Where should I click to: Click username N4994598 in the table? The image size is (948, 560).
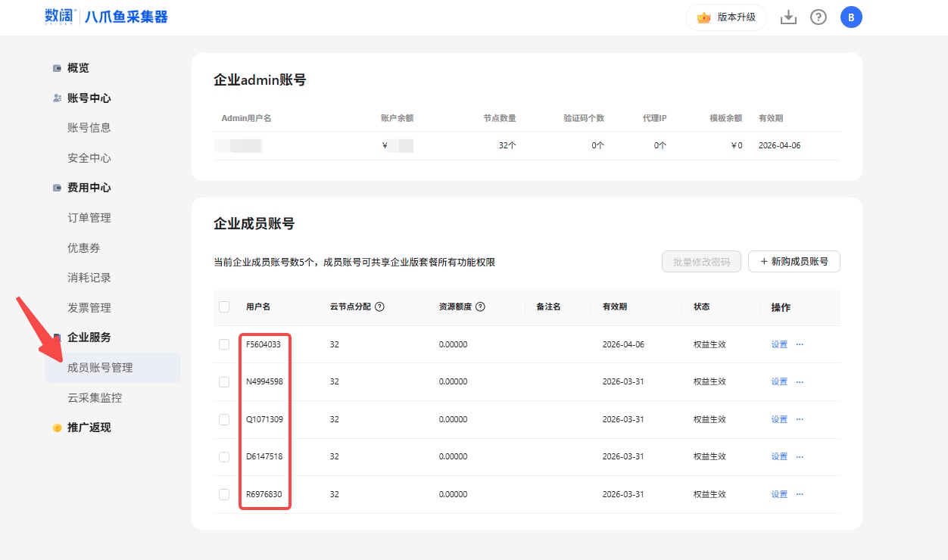(x=264, y=381)
